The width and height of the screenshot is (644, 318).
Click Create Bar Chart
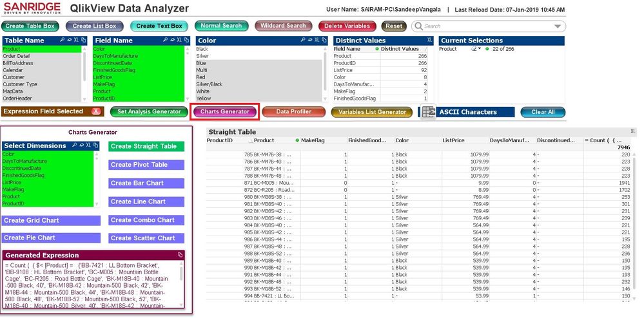[146, 183]
